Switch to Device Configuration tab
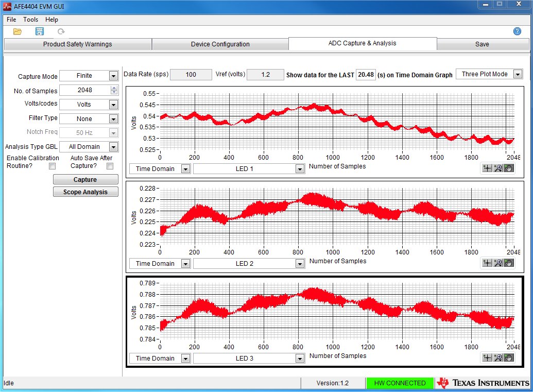This screenshot has width=533, height=392. tap(220, 44)
